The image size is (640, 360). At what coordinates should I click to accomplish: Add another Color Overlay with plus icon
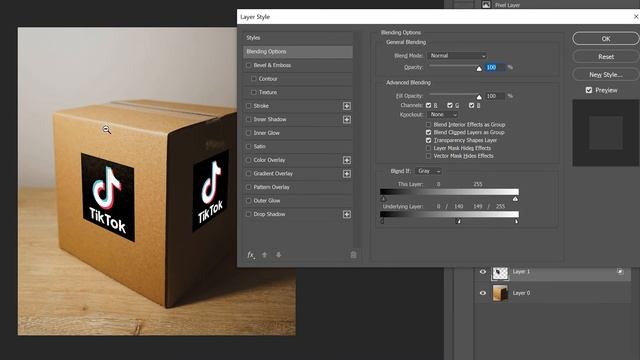pos(347,160)
